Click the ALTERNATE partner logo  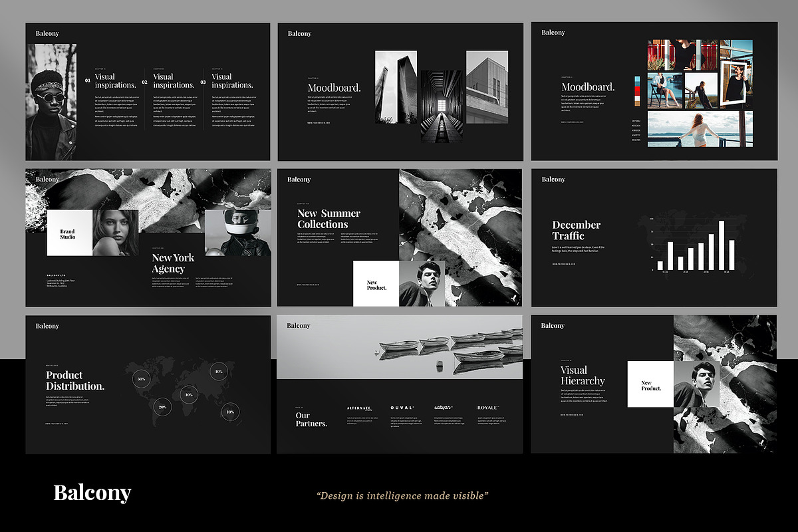pos(360,408)
